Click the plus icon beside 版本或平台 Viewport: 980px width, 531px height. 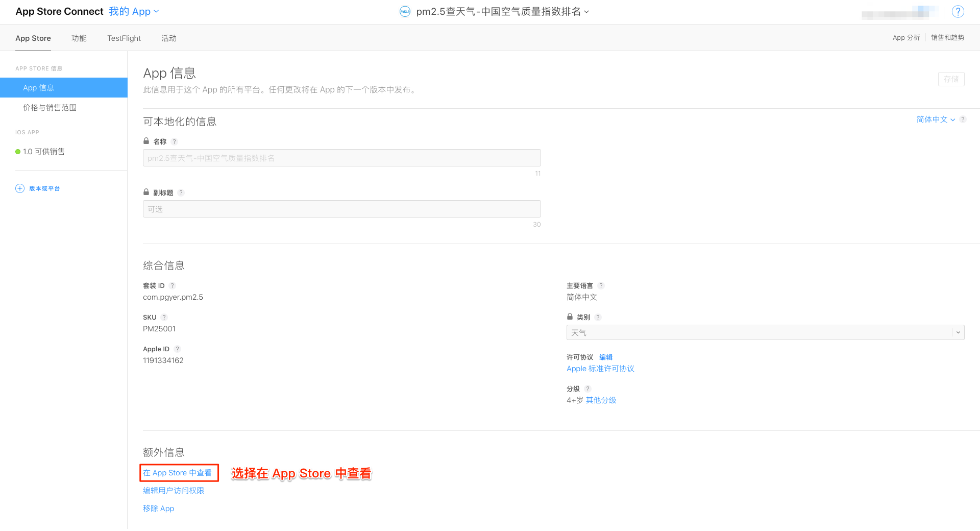20,188
